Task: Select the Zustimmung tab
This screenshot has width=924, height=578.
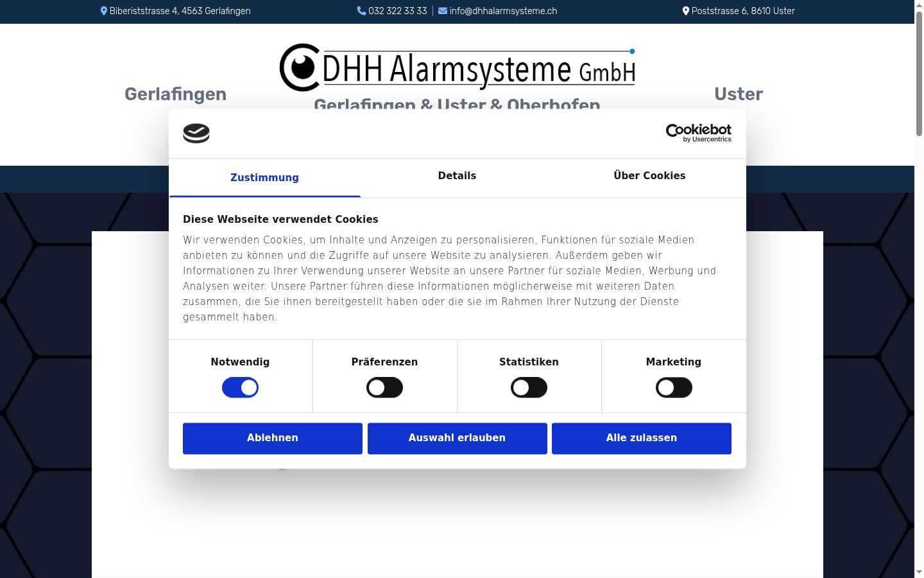Action: pyautogui.click(x=264, y=178)
